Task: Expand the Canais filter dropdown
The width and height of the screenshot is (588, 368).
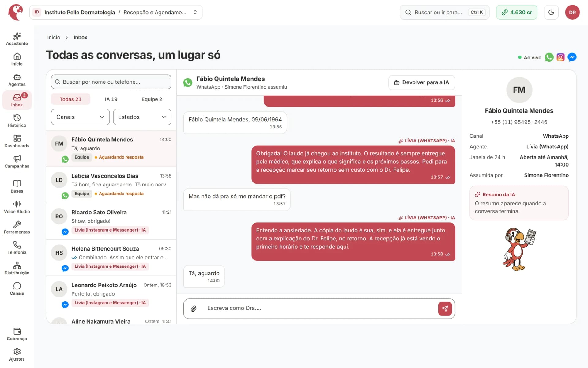Action: click(x=80, y=117)
